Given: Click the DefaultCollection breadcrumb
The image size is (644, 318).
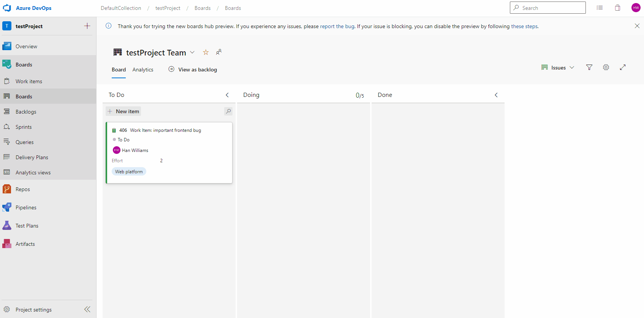Looking at the screenshot, I should (x=121, y=8).
